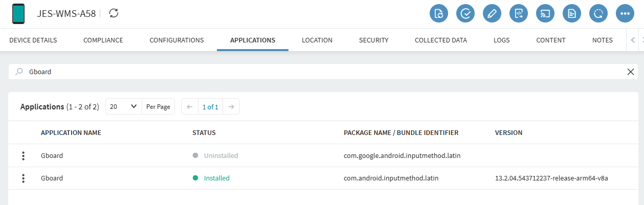
Task: Open the Compliance tab
Action: coord(103,40)
